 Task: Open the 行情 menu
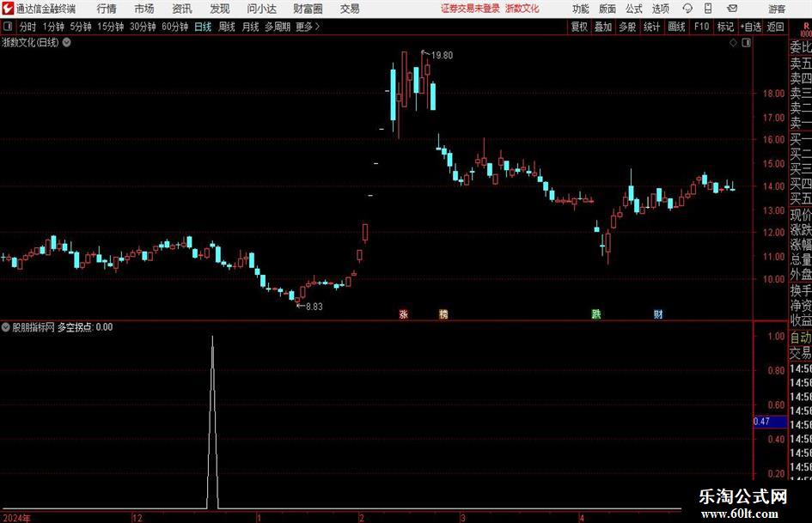[107, 9]
